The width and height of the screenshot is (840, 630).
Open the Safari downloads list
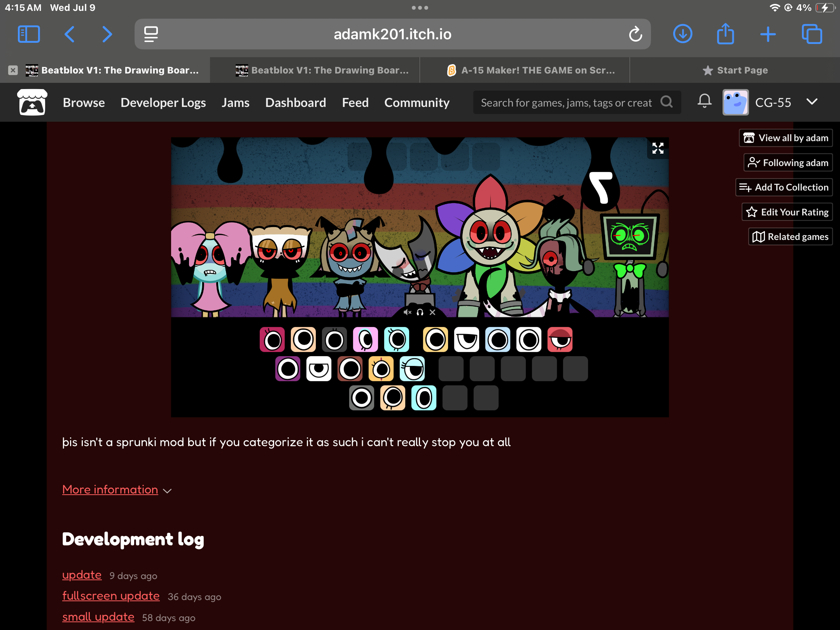point(683,34)
